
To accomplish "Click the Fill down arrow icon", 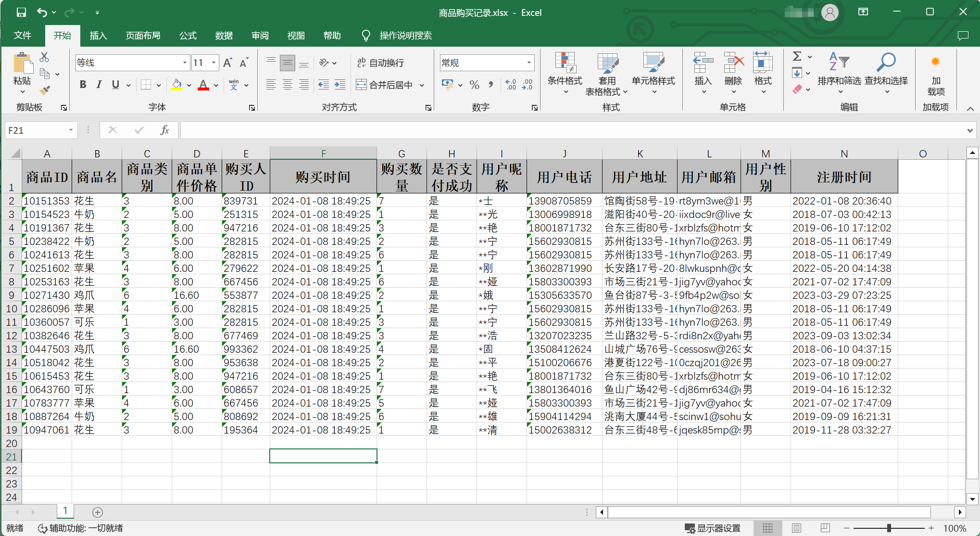I will coord(797,73).
